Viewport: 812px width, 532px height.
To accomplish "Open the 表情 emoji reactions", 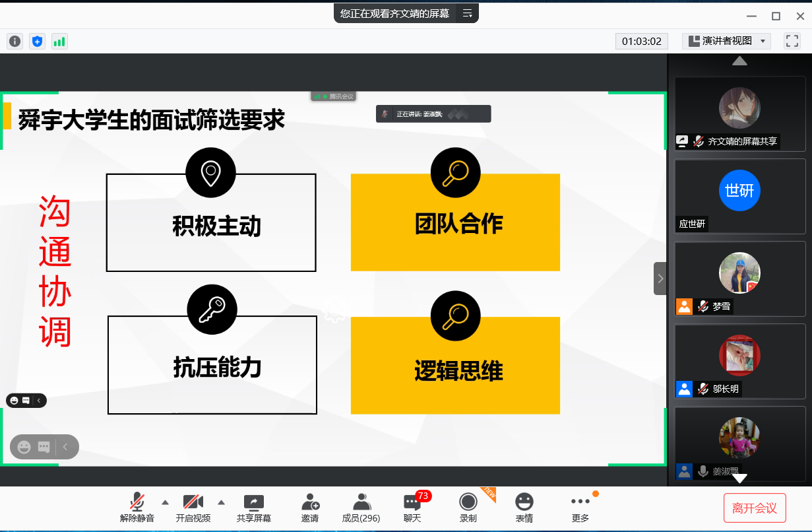I will pos(524,508).
